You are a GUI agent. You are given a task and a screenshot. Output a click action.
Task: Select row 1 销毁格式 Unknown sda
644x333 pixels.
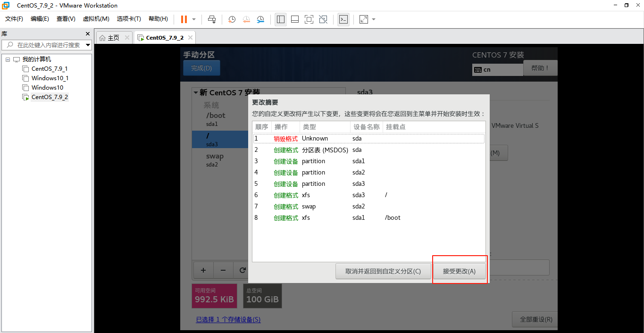click(x=369, y=139)
